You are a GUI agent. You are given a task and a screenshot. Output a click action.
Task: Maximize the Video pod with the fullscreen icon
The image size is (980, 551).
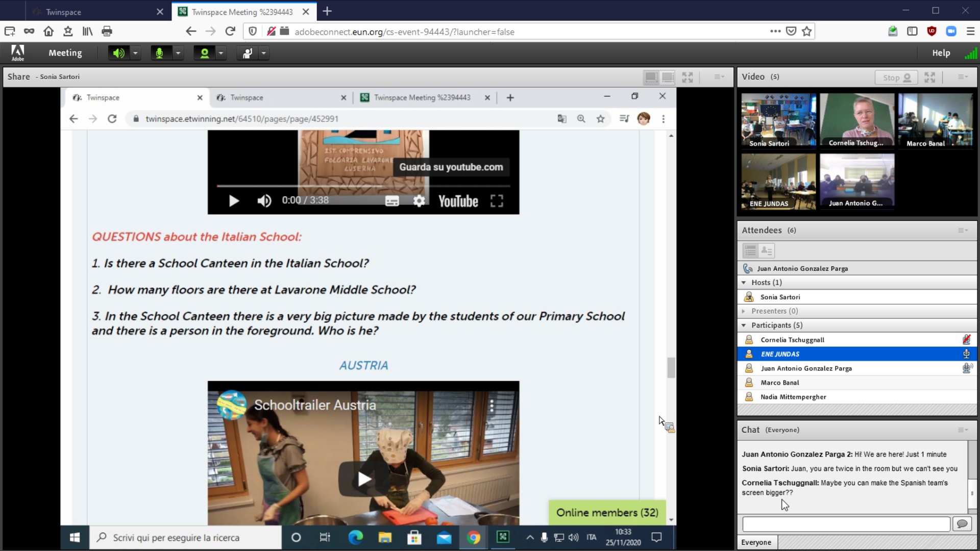pyautogui.click(x=930, y=78)
